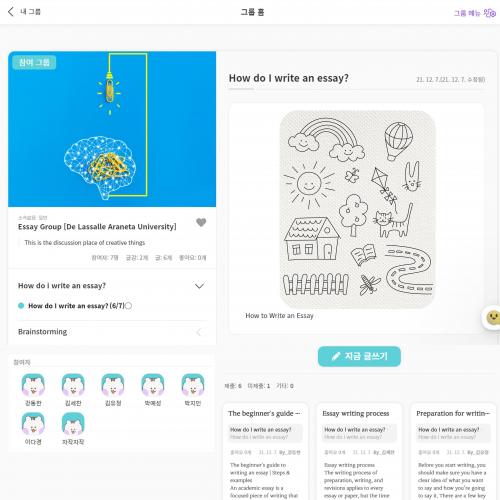Click the third participant's cat avatar

pos(113,385)
